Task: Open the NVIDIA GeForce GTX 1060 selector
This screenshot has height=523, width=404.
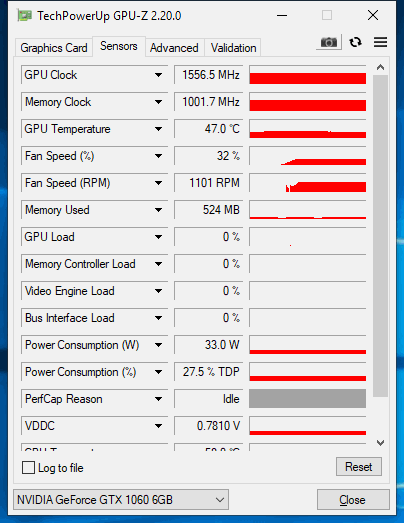Action: pos(121,500)
